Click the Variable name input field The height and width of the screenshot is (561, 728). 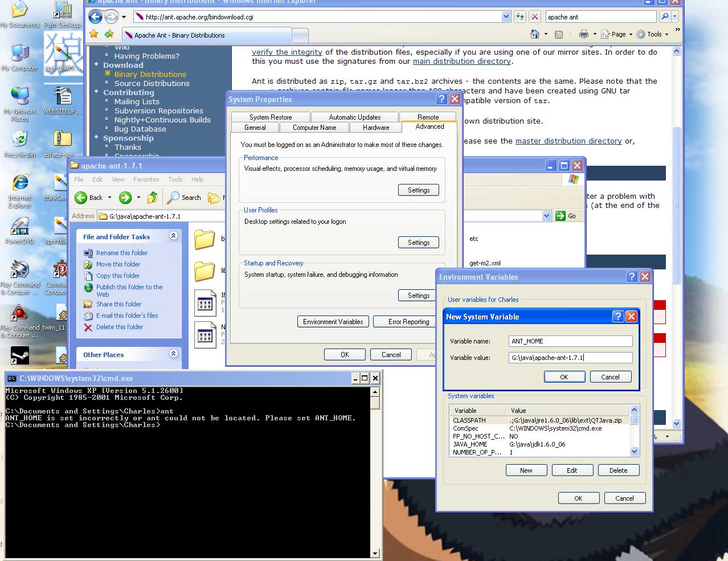pyautogui.click(x=571, y=341)
